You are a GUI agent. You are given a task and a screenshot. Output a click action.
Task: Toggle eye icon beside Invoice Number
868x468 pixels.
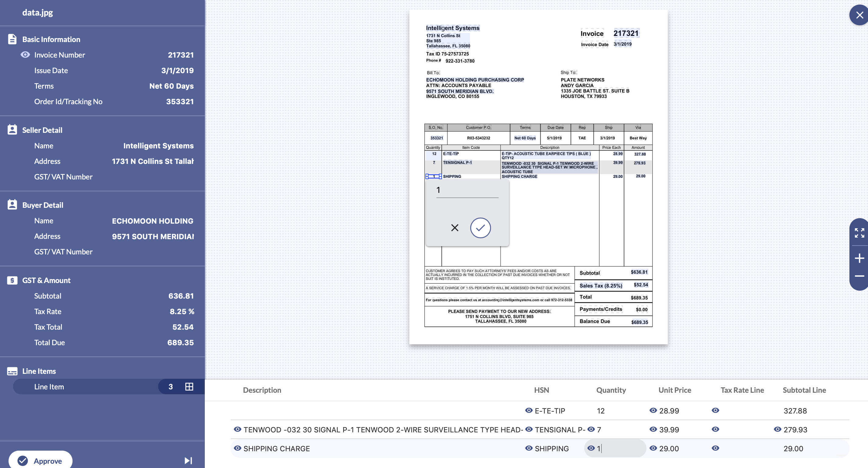pos(25,54)
